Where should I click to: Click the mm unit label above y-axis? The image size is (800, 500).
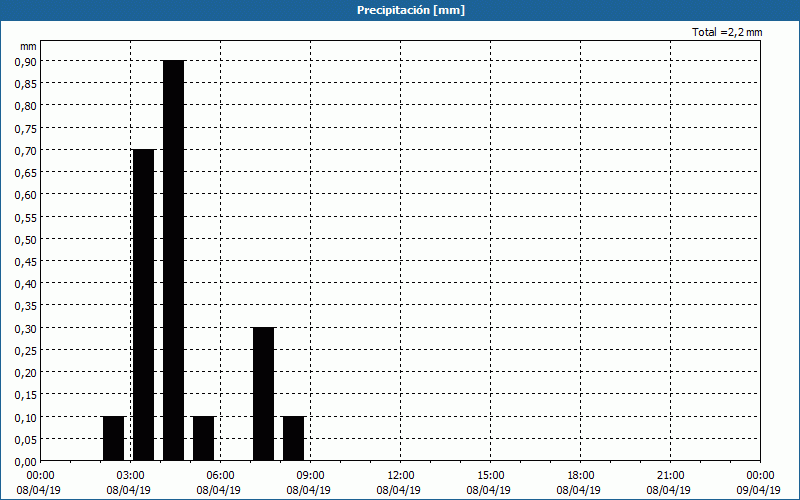pos(28,46)
